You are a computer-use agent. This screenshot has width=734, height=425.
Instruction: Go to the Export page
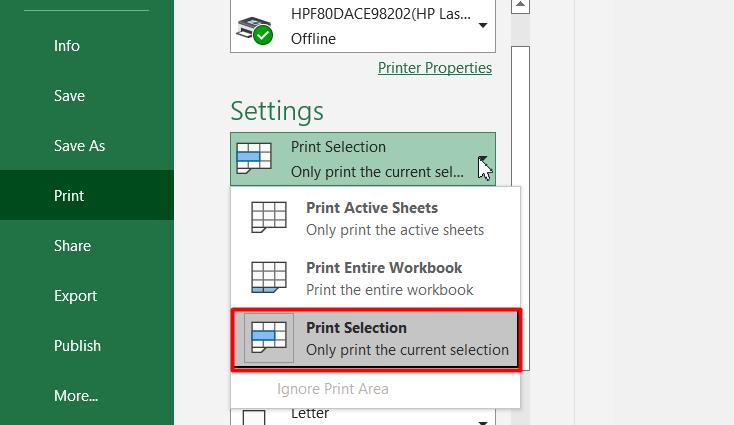75,296
